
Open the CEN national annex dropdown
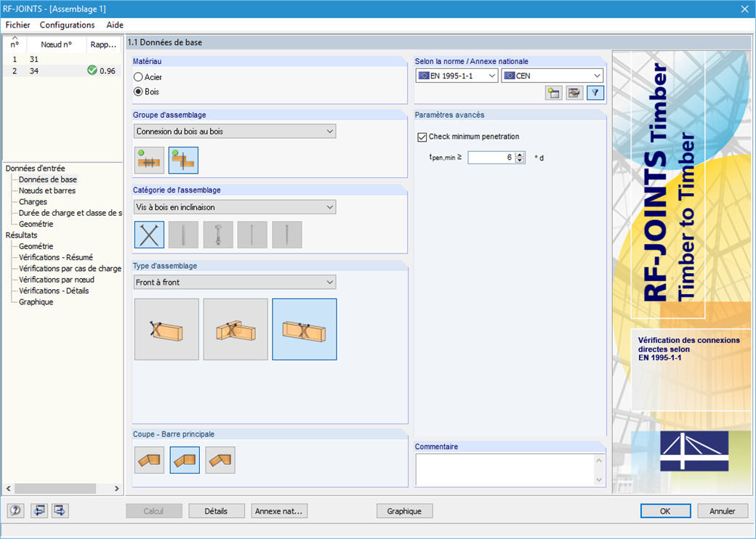click(552, 76)
